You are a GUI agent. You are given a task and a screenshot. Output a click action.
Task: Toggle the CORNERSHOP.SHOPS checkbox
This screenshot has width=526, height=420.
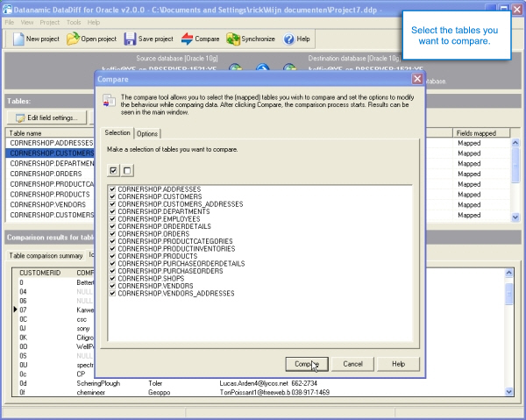coord(112,278)
